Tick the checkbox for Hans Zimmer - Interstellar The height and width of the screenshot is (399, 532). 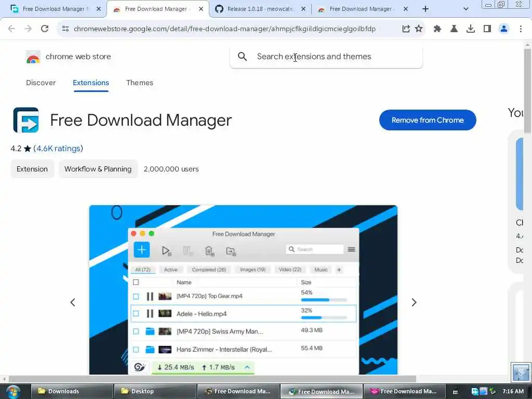pos(136,350)
